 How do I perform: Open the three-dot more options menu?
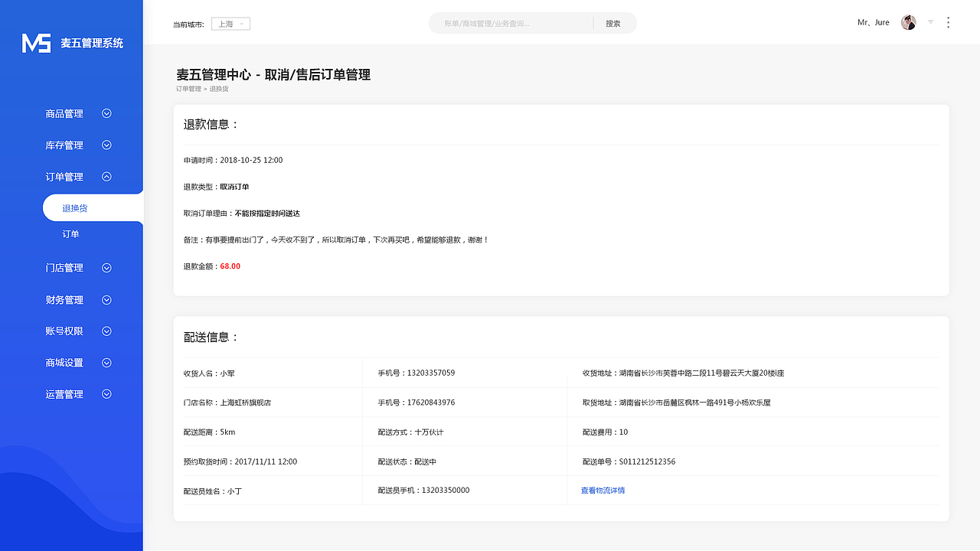[x=948, y=23]
